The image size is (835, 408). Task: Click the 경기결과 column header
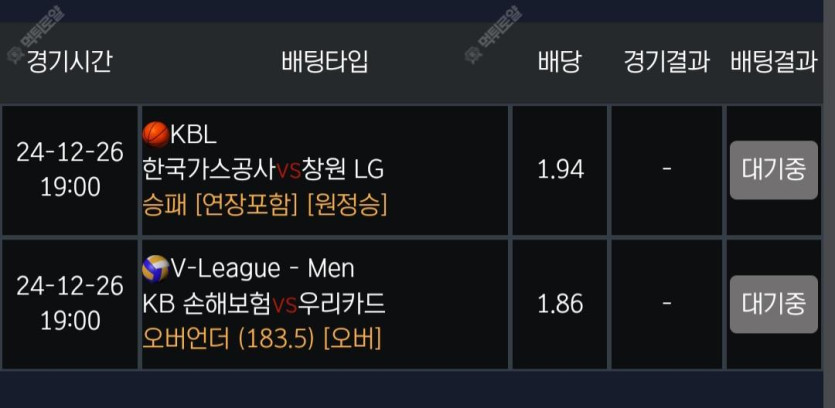(666, 62)
